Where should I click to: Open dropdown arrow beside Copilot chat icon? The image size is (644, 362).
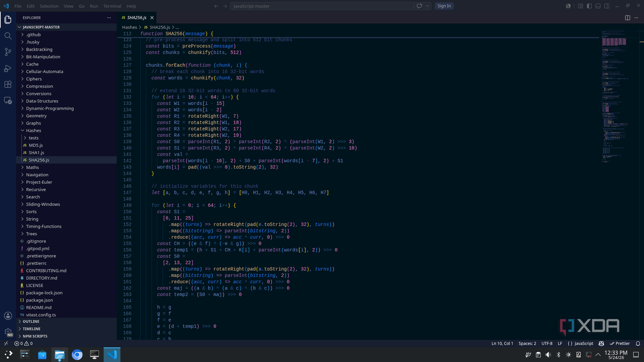428,6
